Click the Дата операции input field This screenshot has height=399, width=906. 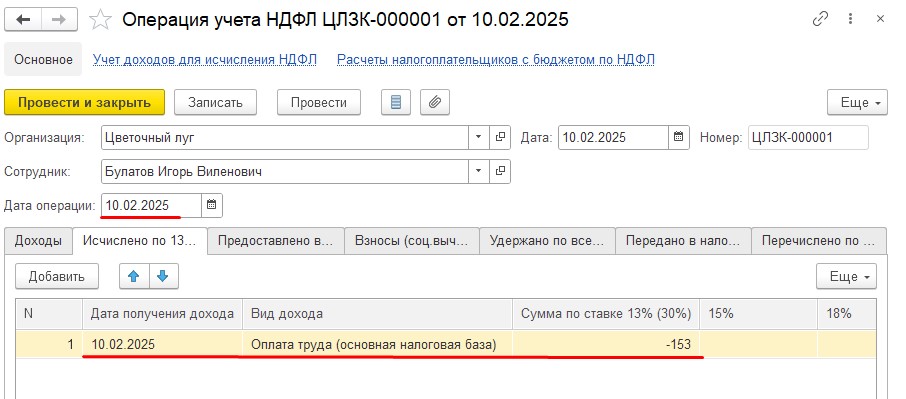point(151,205)
